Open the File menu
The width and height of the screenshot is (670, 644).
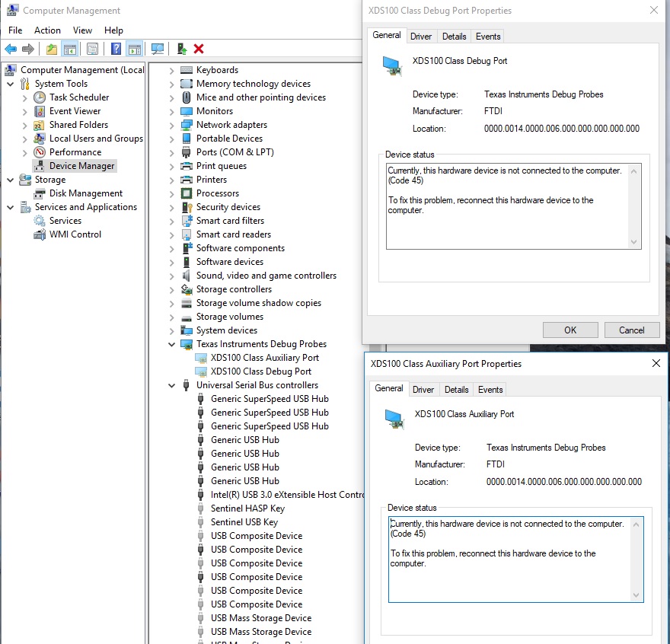click(15, 30)
